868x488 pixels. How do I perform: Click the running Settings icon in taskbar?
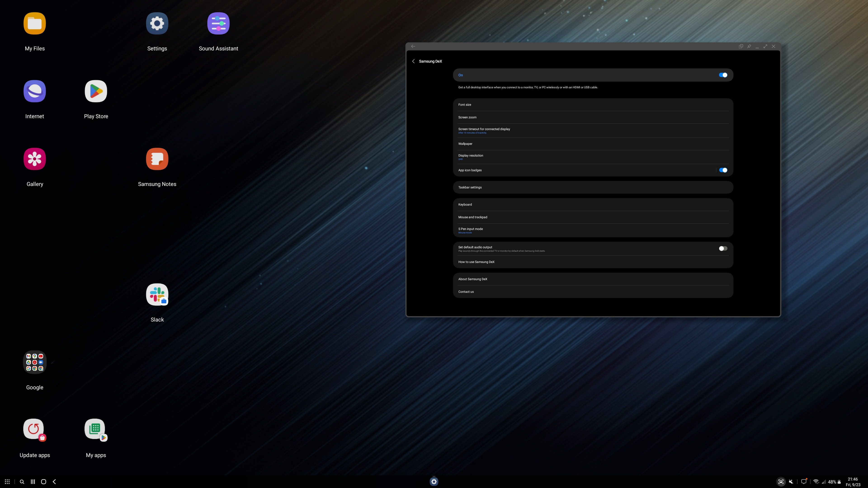click(x=434, y=482)
